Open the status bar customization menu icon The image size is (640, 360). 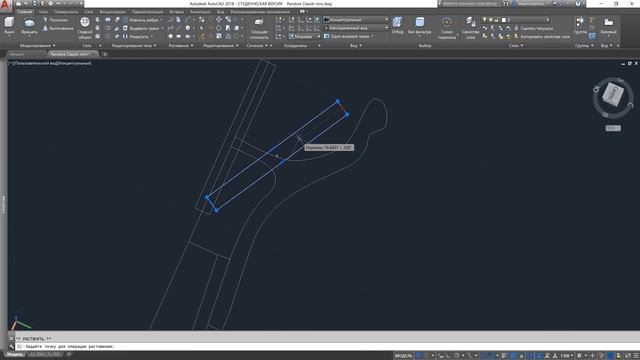[636, 356]
